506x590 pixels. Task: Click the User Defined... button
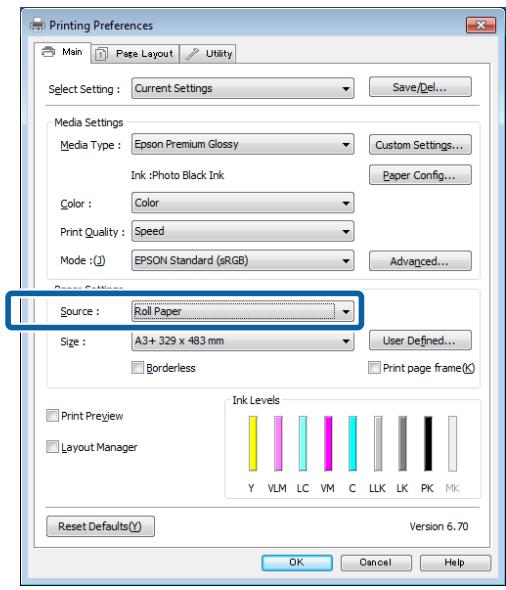point(420,341)
